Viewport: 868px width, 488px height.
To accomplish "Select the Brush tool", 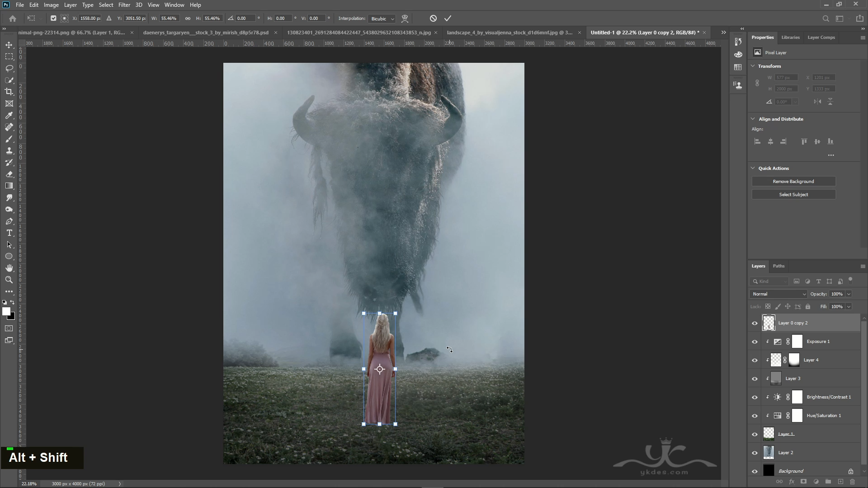I will click(9, 139).
